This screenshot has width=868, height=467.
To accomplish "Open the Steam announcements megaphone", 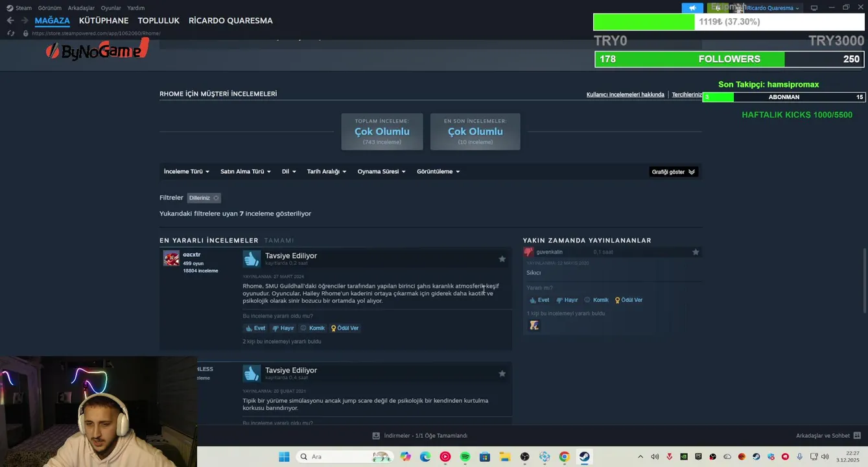I will pos(692,8).
